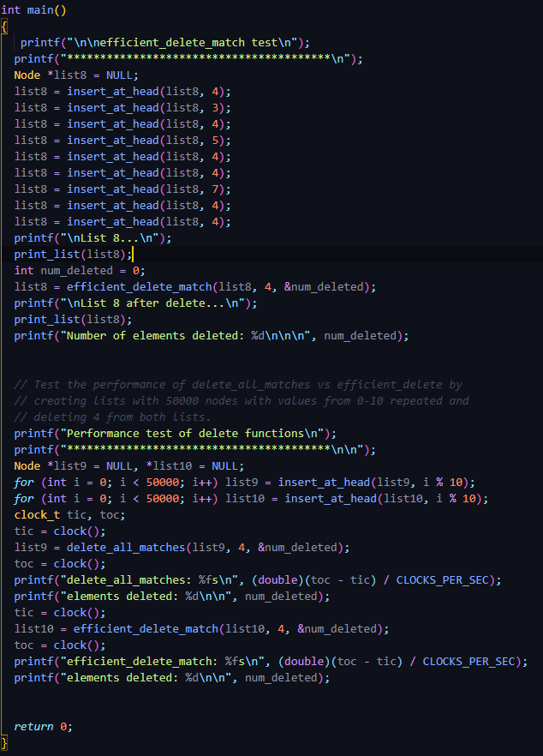Click 'Number of elements deleted' printf line
The image size is (543, 756).
pos(211,336)
